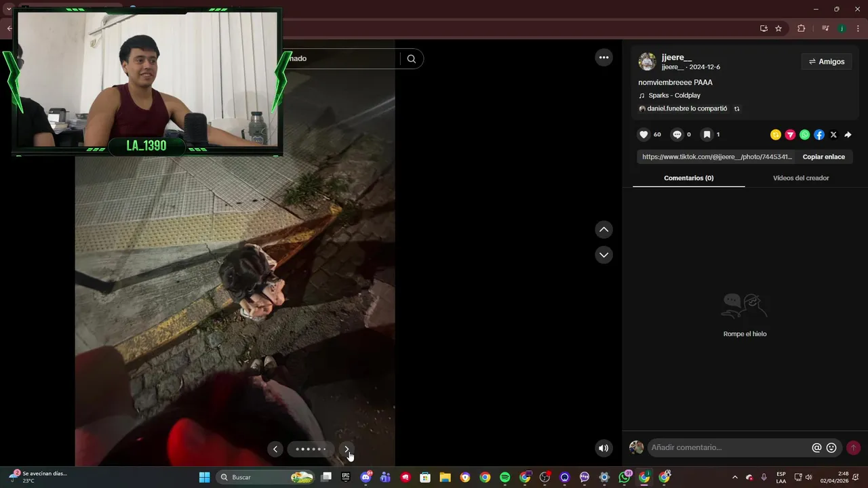Share the post to X
The width and height of the screenshot is (868, 488).
pos(833,135)
